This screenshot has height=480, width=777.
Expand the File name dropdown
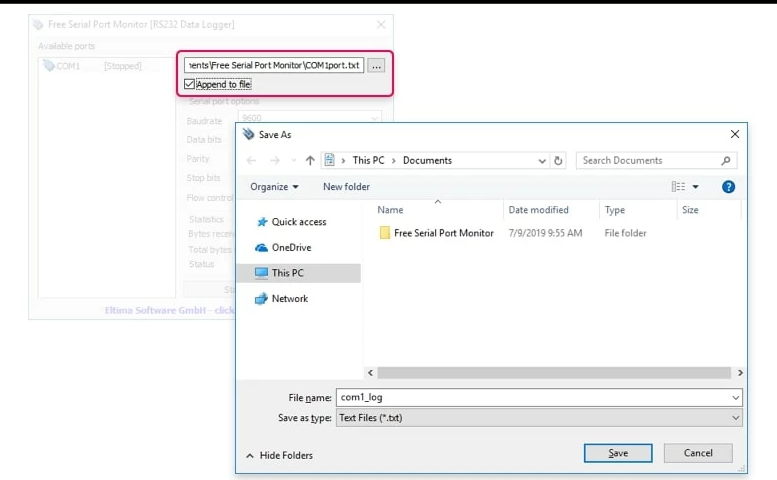[x=736, y=397]
